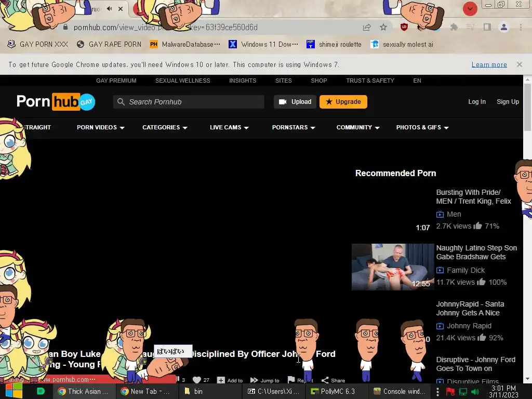Expand the PHOTOS & GIFS dropdown
Image resolution: width=532 pixels, height=399 pixels.
pos(422,128)
